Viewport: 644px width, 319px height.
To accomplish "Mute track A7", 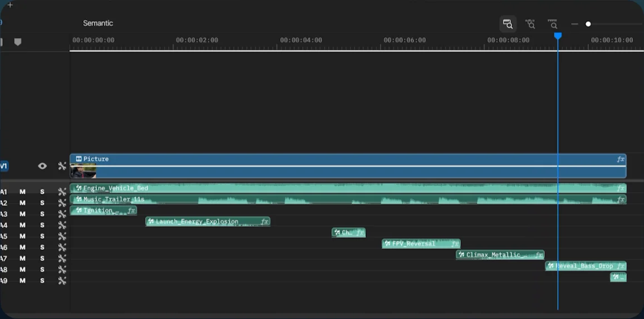I will point(23,259).
